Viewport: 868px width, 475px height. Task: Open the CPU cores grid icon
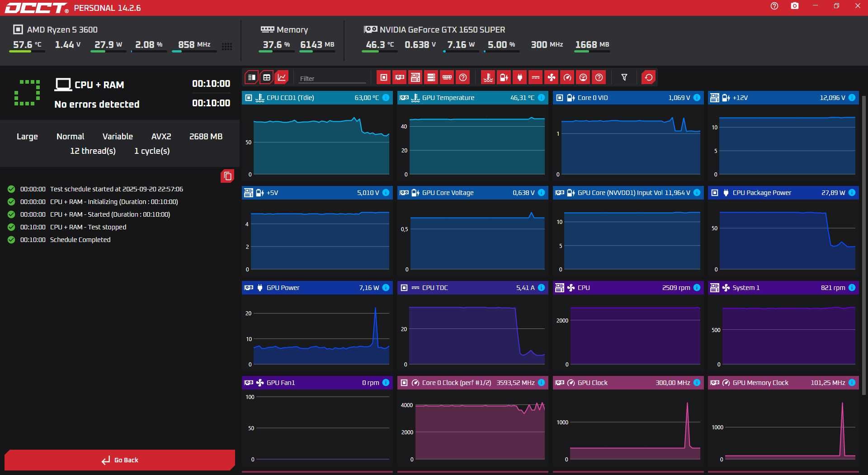click(x=227, y=46)
